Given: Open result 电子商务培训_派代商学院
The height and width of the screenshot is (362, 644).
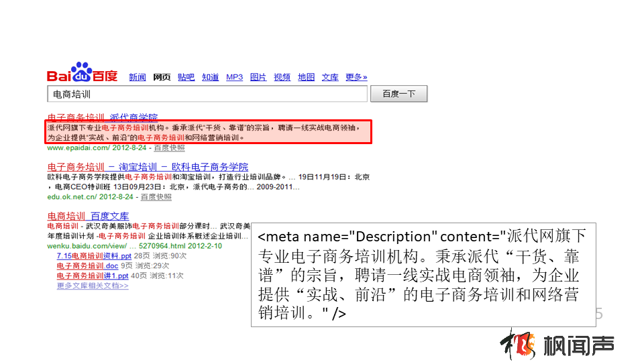Looking at the screenshot, I should 102,117.
